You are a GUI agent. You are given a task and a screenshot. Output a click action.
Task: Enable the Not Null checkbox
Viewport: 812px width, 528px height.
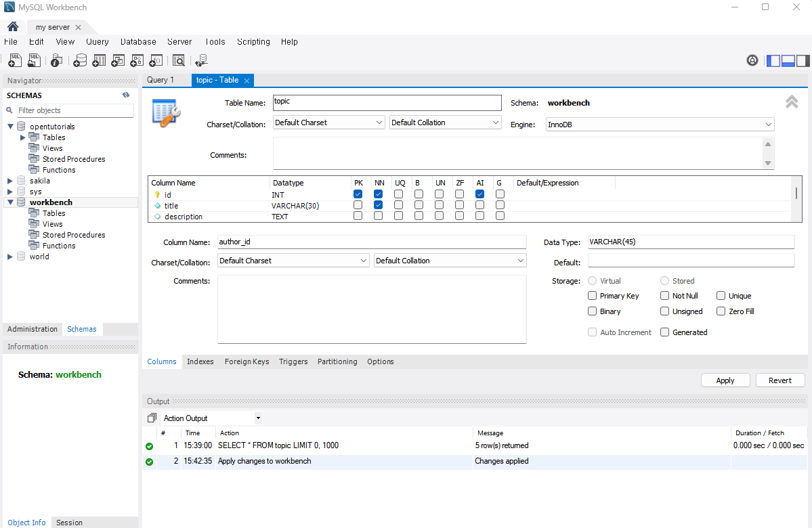point(665,296)
